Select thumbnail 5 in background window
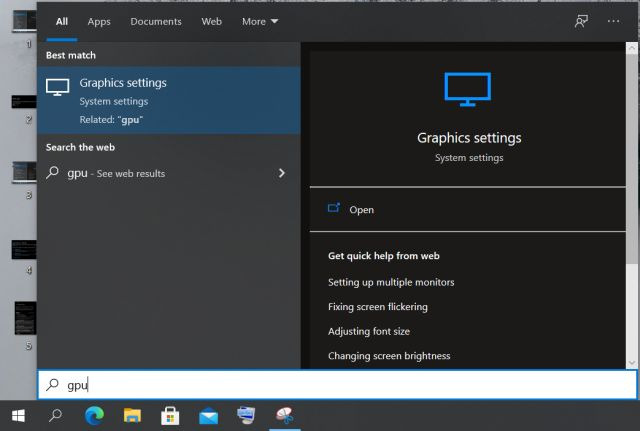This screenshot has height=431, width=640. tap(25, 318)
